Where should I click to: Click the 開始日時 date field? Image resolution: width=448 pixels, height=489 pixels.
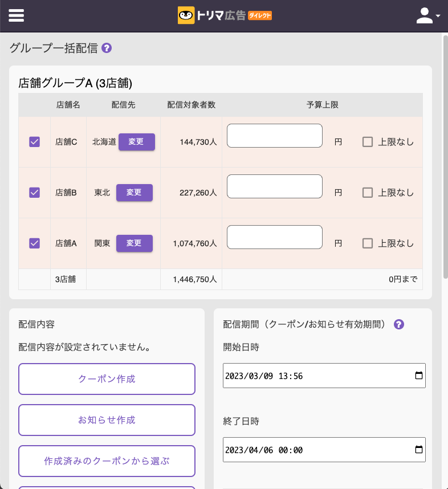pyautogui.click(x=324, y=376)
